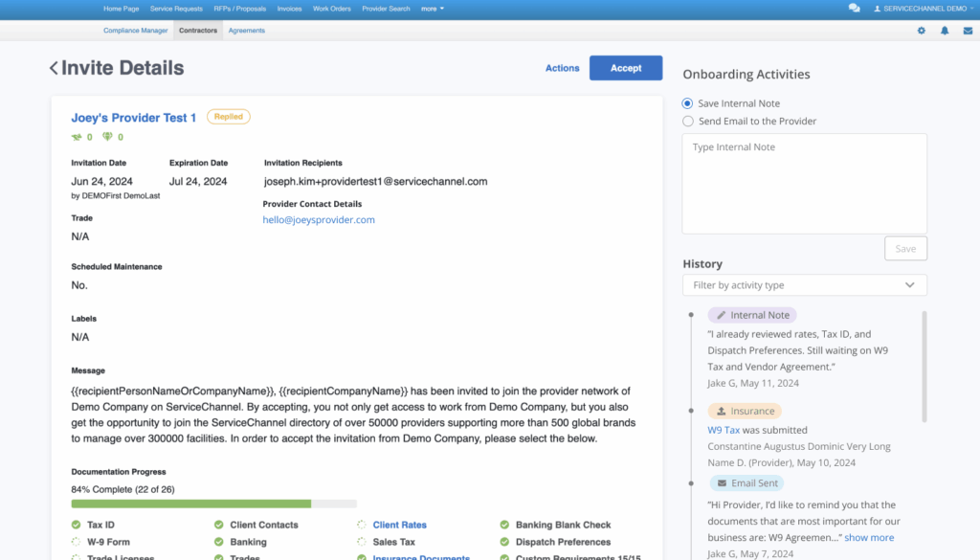
Task: Switch to the Compliance Manager tab
Action: [135, 31]
